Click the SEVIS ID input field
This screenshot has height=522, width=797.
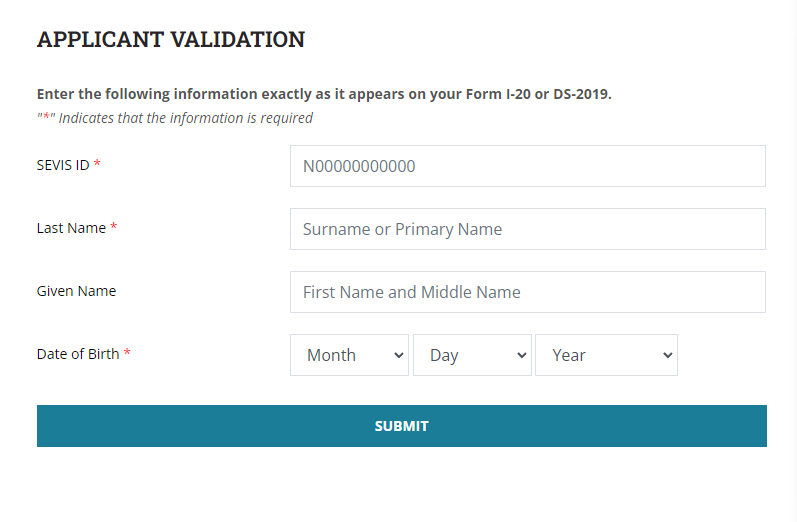point(527,166)
